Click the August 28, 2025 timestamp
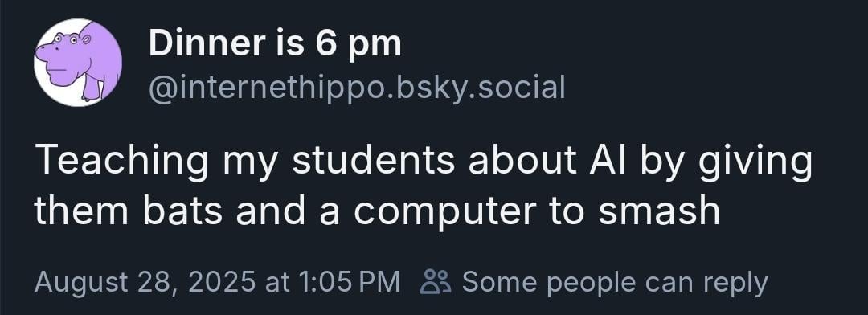868x315 pixels. (x=145, y=282)
